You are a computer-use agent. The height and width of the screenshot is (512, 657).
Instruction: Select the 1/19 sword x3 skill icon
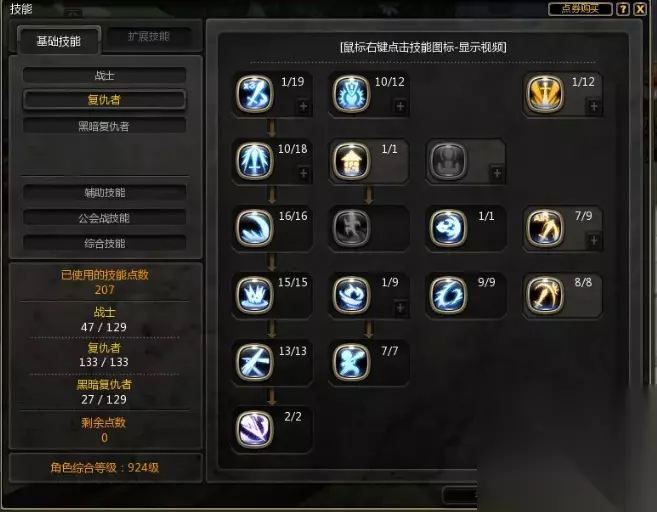[255, 94]
